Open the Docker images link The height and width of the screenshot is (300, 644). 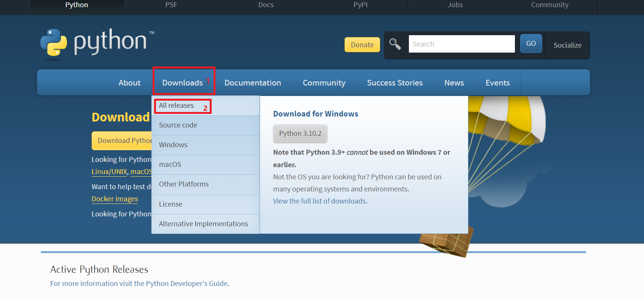(x=115, y=199)
